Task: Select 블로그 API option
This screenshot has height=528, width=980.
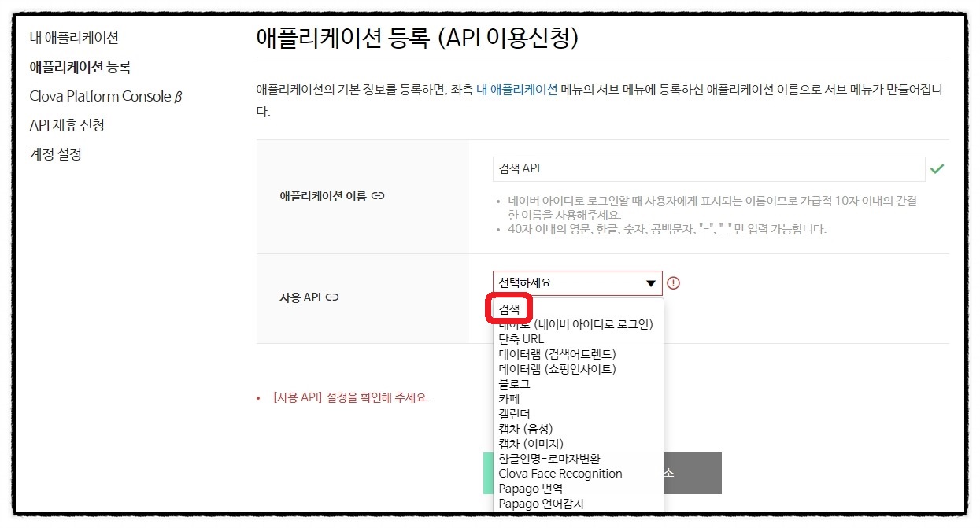Action: click(x=514, y=383)
